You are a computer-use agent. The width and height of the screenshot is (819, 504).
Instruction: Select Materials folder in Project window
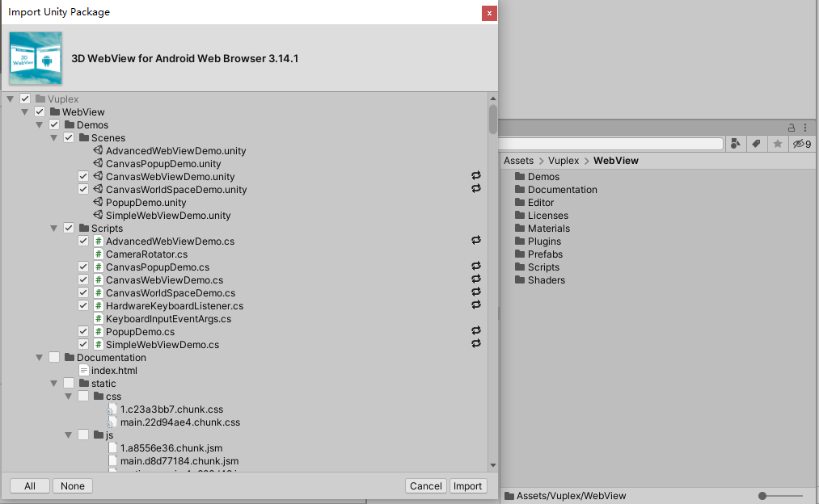(x=542, y=229)
